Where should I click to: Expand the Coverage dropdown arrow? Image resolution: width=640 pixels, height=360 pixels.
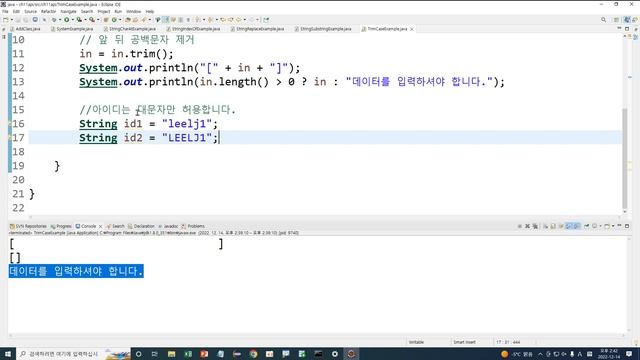85,20
